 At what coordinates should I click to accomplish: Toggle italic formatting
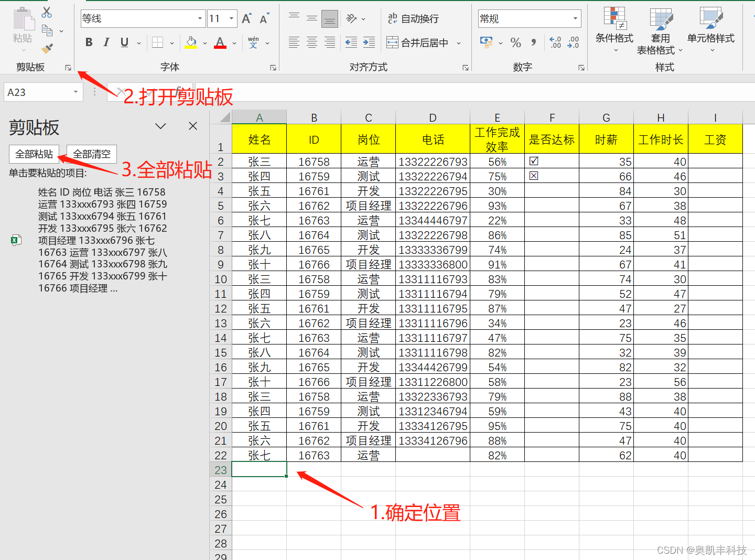pos(106,42)
